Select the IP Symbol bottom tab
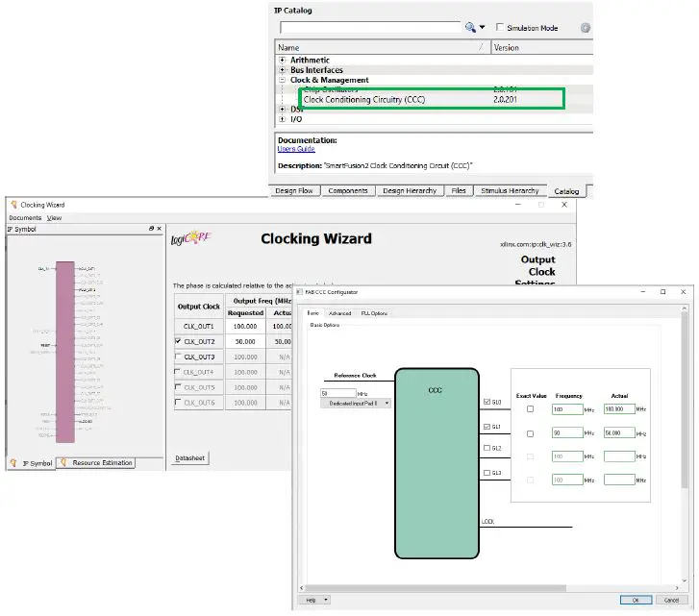 (31, 463)
